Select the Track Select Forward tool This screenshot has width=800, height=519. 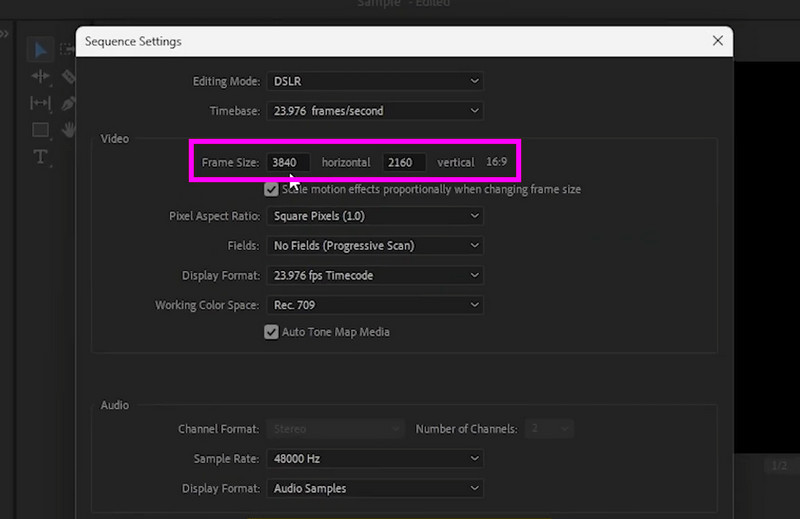[x=67, y=49]
